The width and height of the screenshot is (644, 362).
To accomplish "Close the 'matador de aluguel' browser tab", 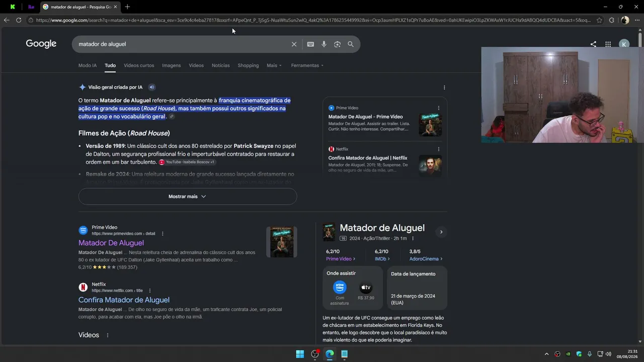I will coord(115,7).
